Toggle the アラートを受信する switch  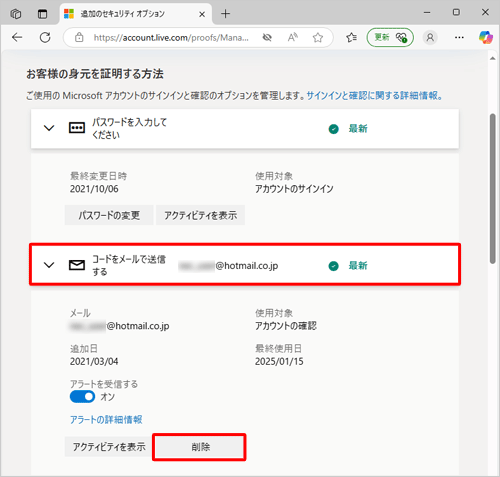(x=82, y=397)
